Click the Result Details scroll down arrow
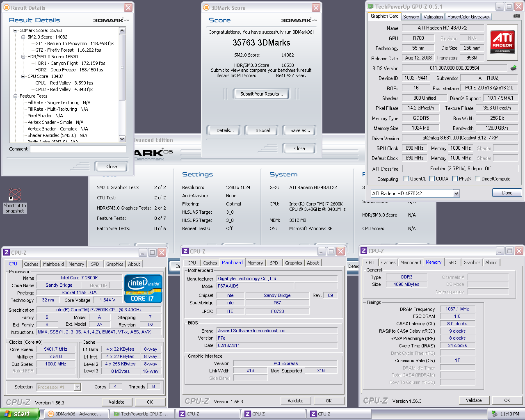This screenshot has height=420, width=525. click(x=122, y=139)
